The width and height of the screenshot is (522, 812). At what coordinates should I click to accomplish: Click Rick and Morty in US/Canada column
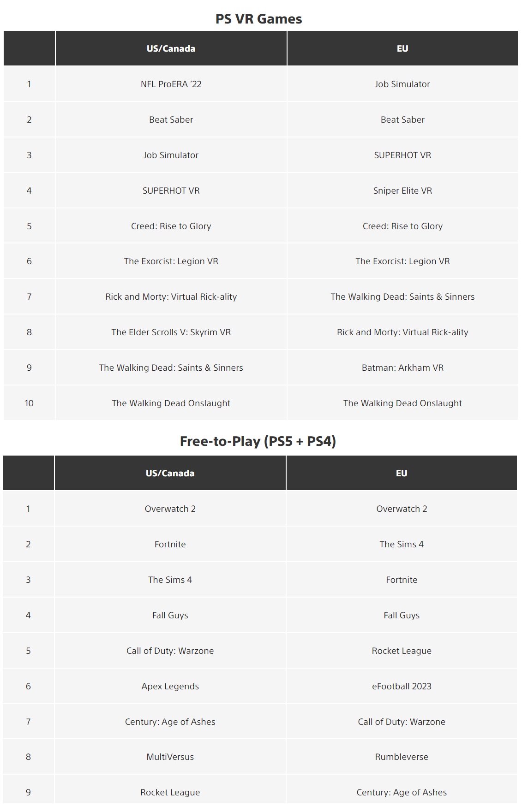[171, 296]
